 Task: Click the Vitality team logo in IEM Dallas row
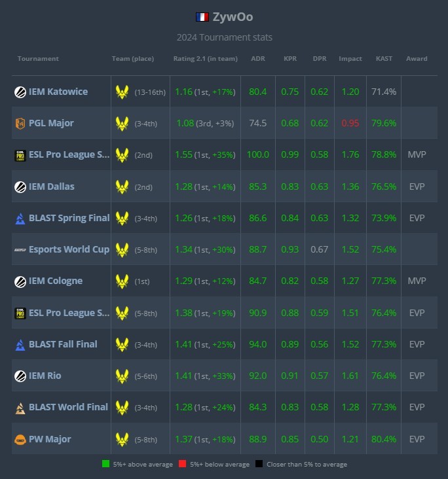pos(122,186)
